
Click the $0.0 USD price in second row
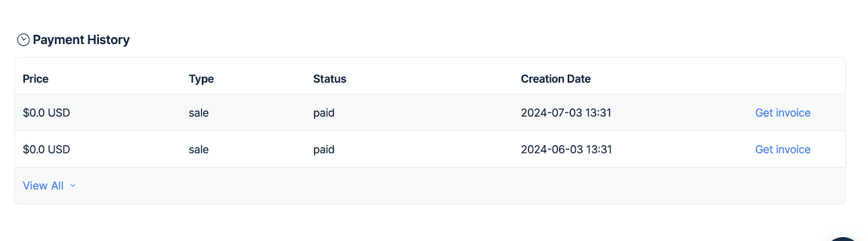pyautogui.click(x=47, y=149)
